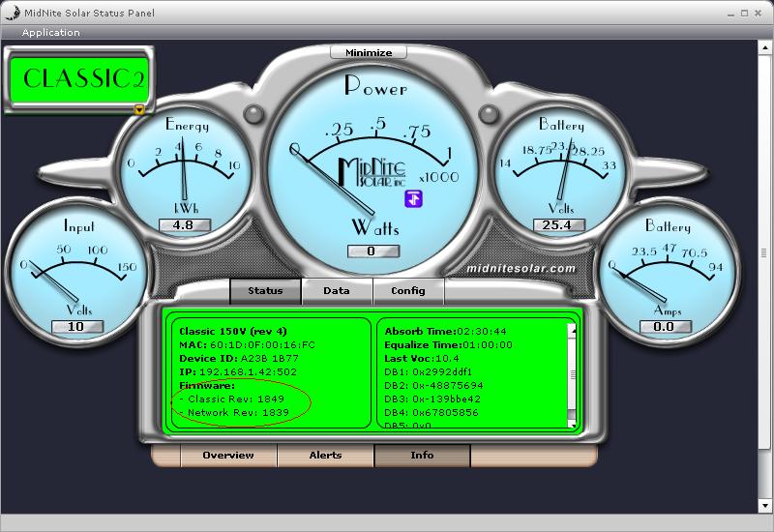Viewport: 774px width, 532px height.
Task: Click the Input Volts value 10
Action: (x=77, y=326)
